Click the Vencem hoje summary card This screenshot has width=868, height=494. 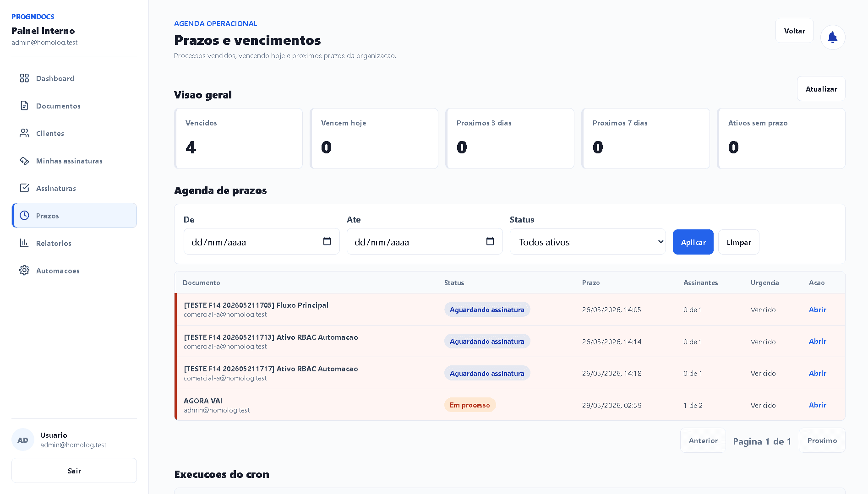coord(374,138)
